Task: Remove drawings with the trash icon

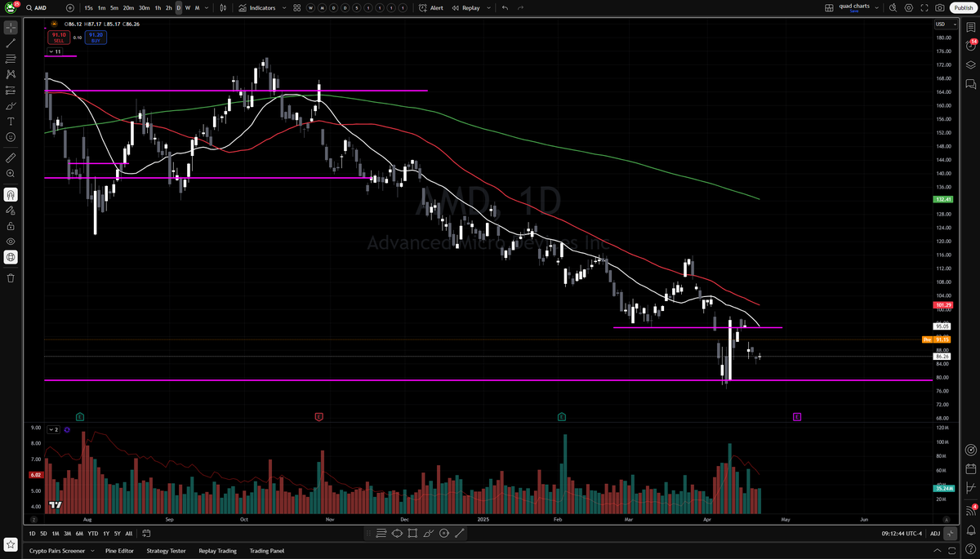Action: coord(11,278)
